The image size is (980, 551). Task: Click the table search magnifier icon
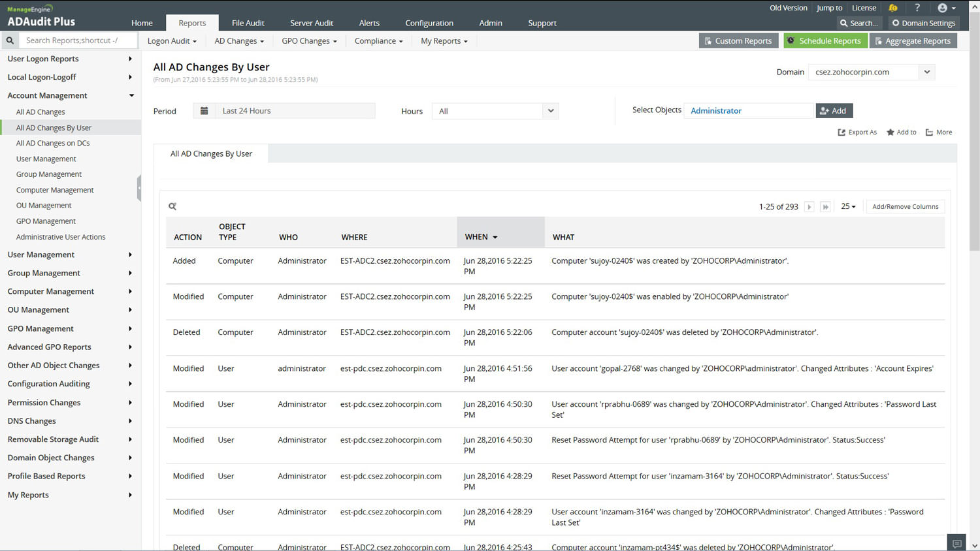172,206
